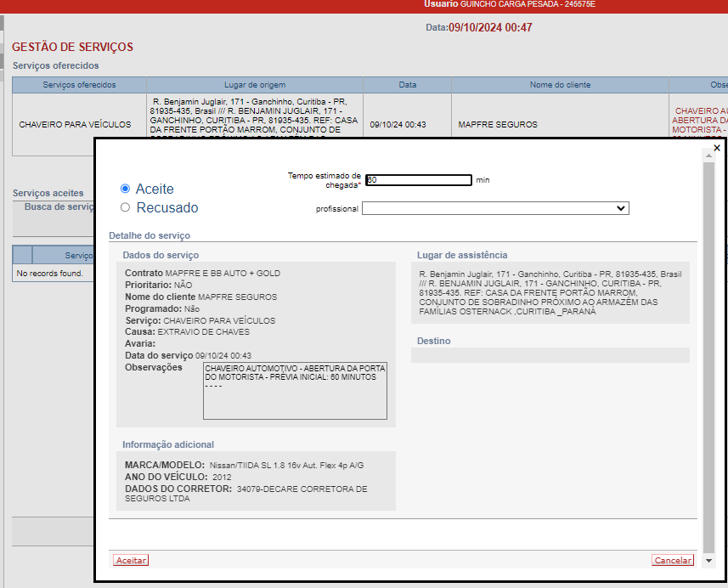The height and width of the screenshot is (588, 728).
Task: Click inside the Observações text box
Action: pyautogui.click(x=295, y=391)
